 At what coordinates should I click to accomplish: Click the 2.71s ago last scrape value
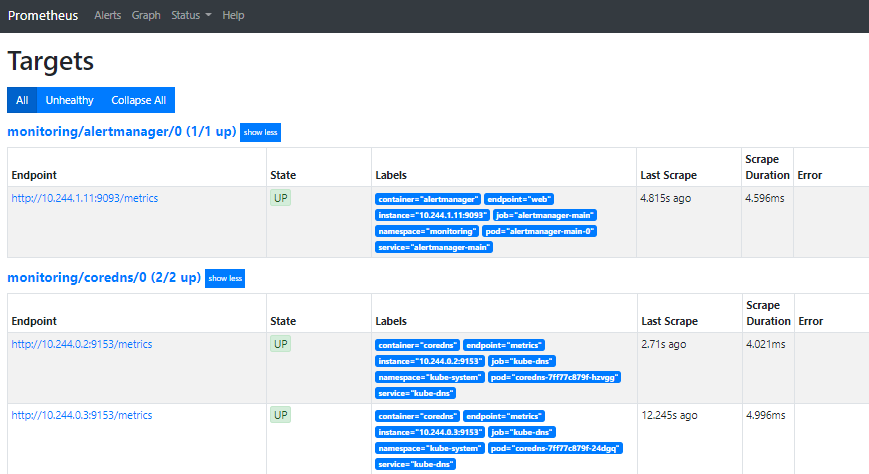(x=664, y=344)
